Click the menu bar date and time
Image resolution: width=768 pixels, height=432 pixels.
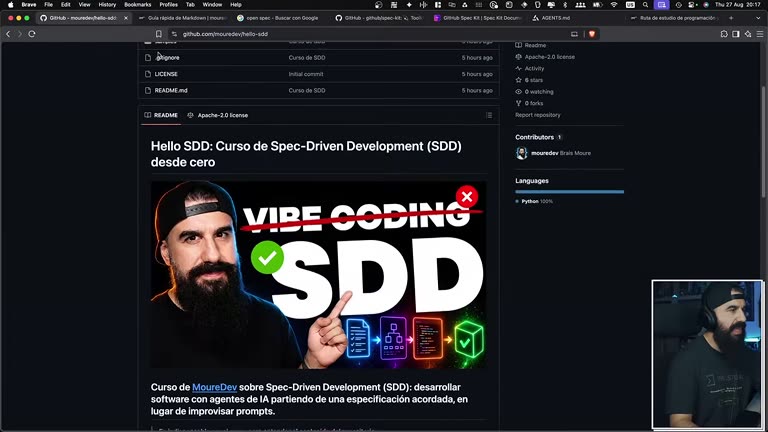tap(738, 4)
